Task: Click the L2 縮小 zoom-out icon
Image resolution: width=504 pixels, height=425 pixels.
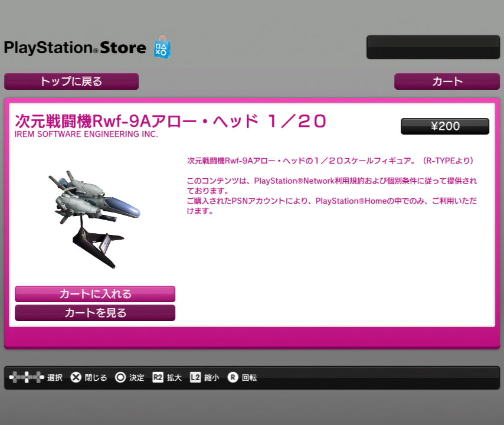Action: click(x=195, y=377)
